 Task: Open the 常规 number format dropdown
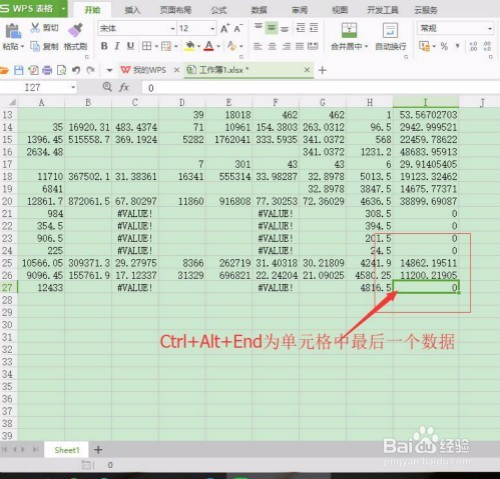click(490, 29)
